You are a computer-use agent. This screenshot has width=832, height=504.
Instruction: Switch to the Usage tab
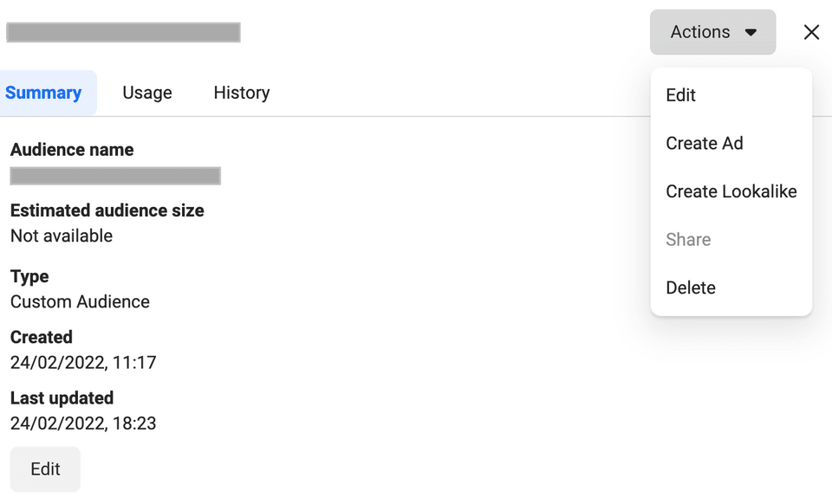[146, 93]
